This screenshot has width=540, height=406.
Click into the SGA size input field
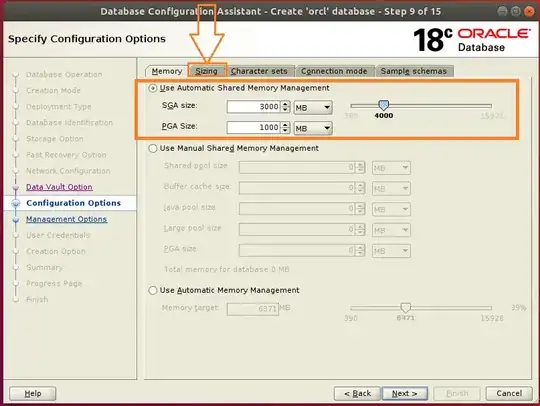[253, 107]
